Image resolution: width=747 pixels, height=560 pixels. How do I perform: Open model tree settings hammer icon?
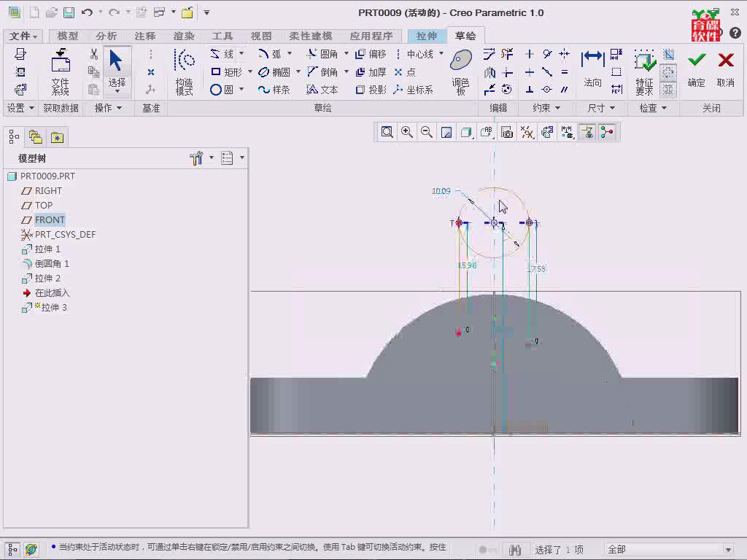(196, 158)
